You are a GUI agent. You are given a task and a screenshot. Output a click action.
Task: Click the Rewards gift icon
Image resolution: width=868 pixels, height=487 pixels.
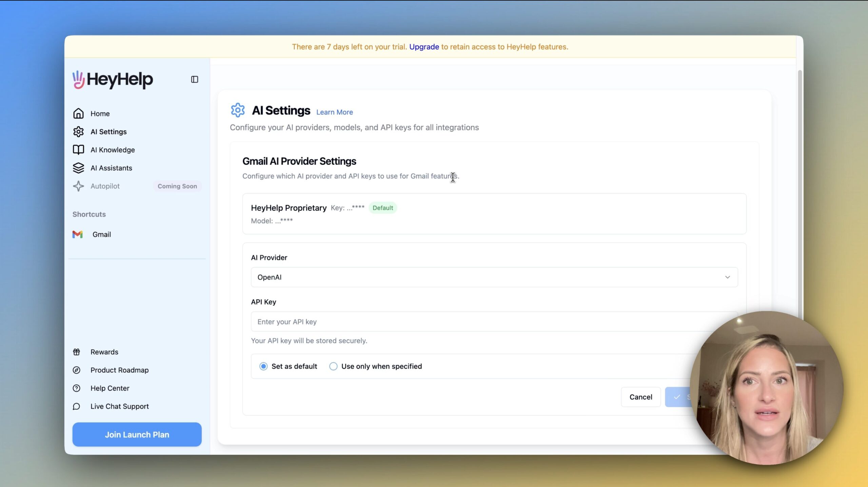pyautogui.click(x=77, y=352)
